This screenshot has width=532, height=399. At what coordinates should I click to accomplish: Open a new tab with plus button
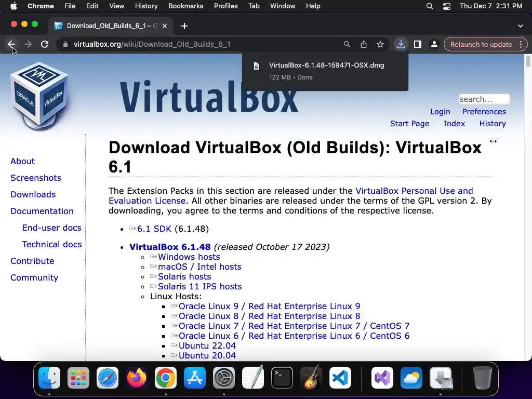coord(184,26)
